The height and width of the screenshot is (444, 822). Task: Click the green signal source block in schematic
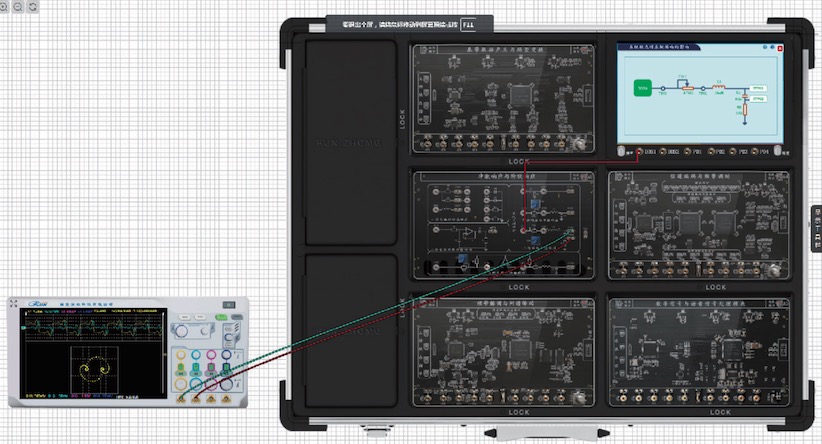pos(641,89)
